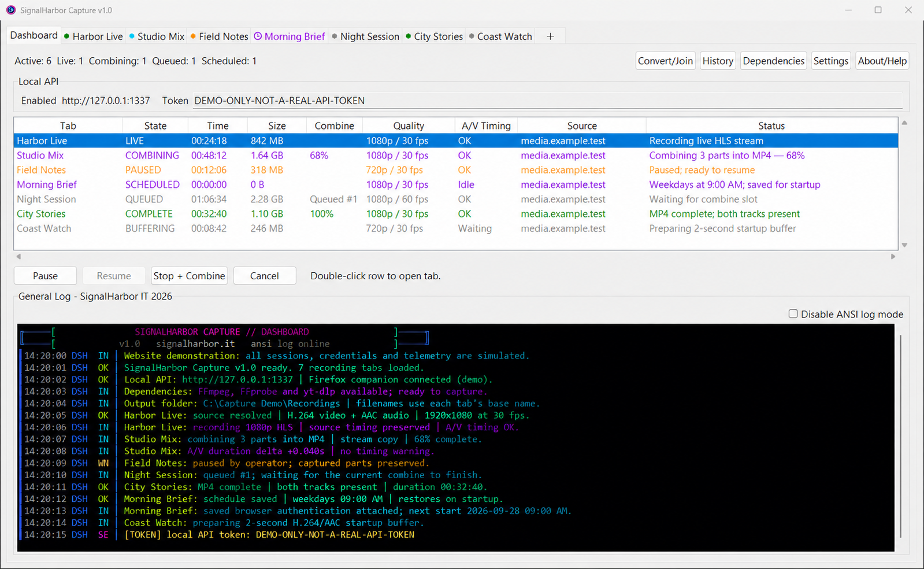Image resolution: width=924 pixels, height=569 pixels.
Task: Switch to the City Stories tab
Action: [434, 36]
